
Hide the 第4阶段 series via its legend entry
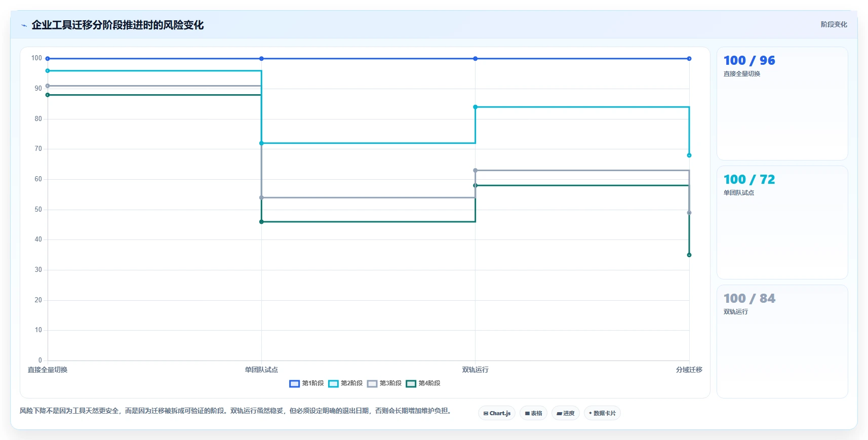[x=423, y=383]
